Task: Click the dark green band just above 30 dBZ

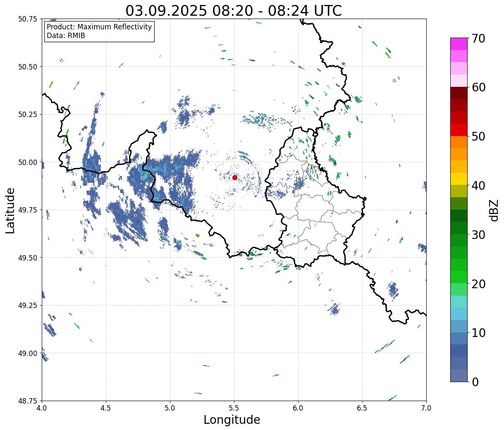Action: pyautogui.click(x=459, y=228)
